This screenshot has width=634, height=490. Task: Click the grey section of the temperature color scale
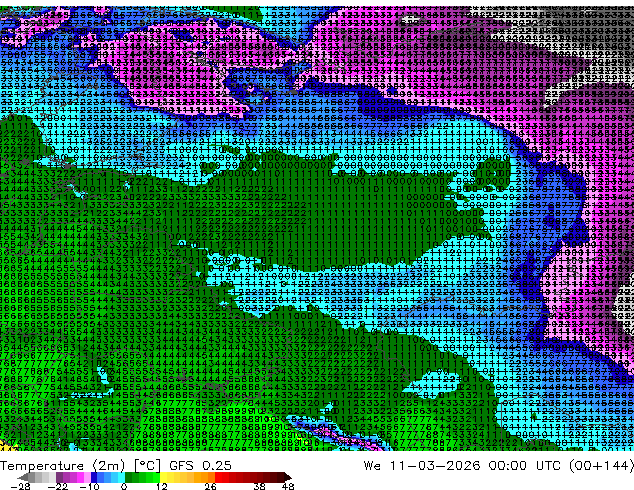(x=38, y=477)
